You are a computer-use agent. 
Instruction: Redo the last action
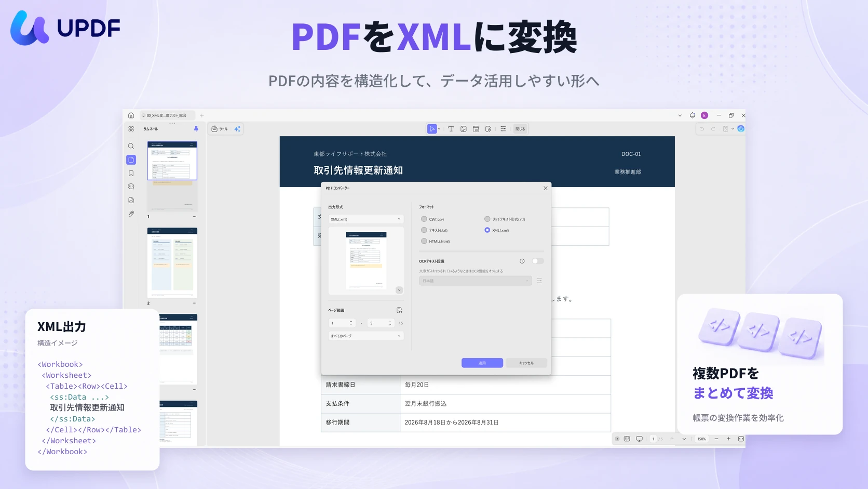click(713, 129)
